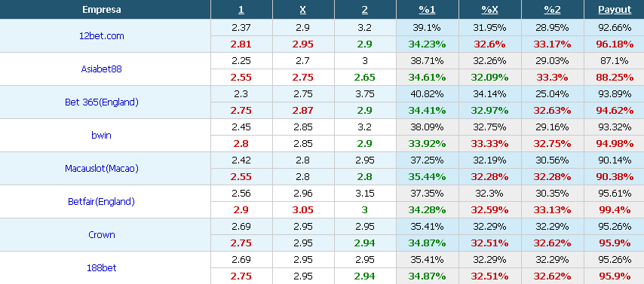This screenshot has height=284, width=644.
Task: Select 12bet.com's red 2.81 odds cell
Action: point(241,44)
